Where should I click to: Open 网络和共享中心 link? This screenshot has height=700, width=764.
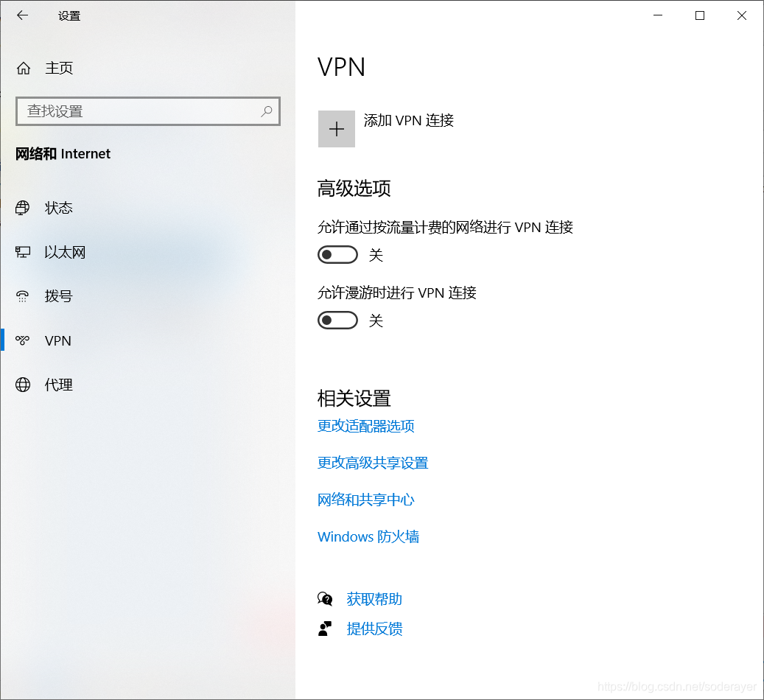365,500
